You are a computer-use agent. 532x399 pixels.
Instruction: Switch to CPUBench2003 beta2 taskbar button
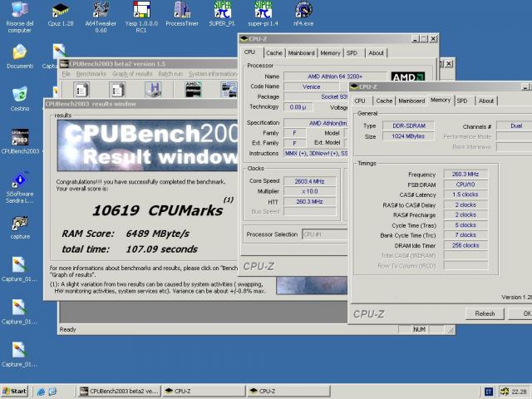click(x=119, y=392)
